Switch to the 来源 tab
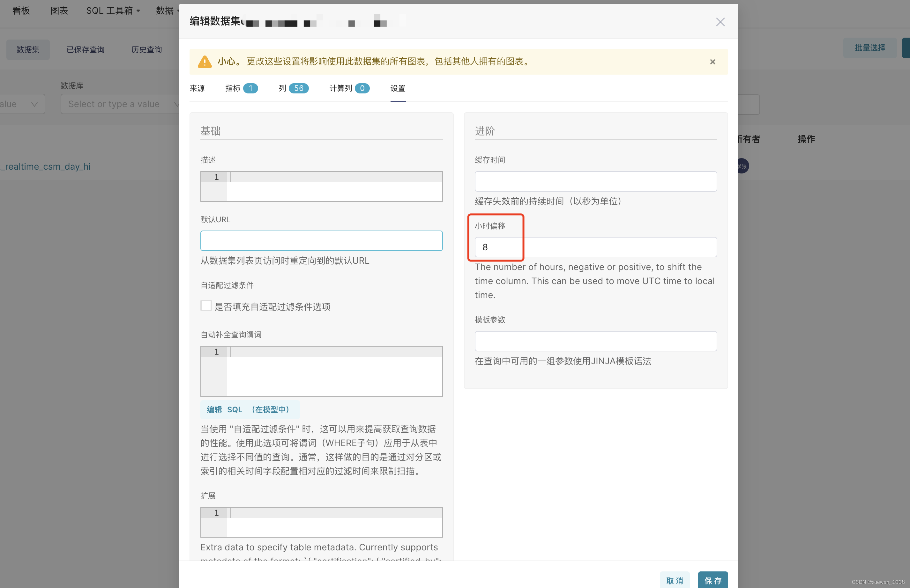The image size is (910, 588). coord(197,88)
